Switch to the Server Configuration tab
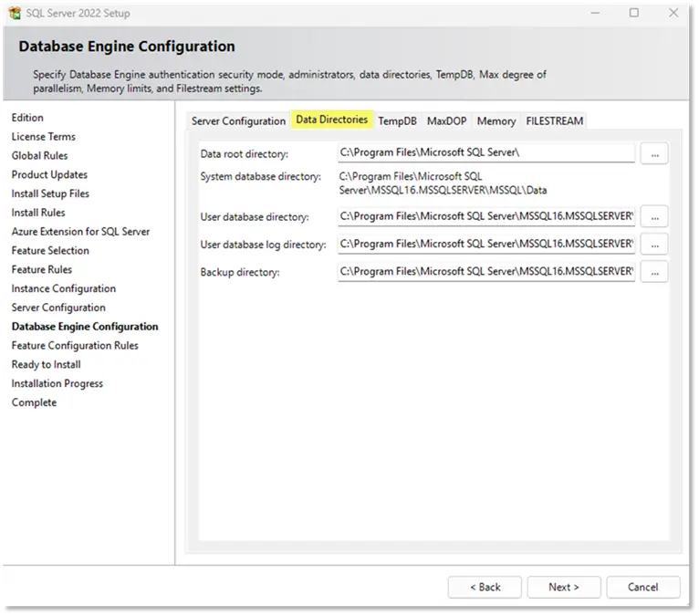Image resolution: width=699 pixels, height=616 pixels. click(239, 121)
